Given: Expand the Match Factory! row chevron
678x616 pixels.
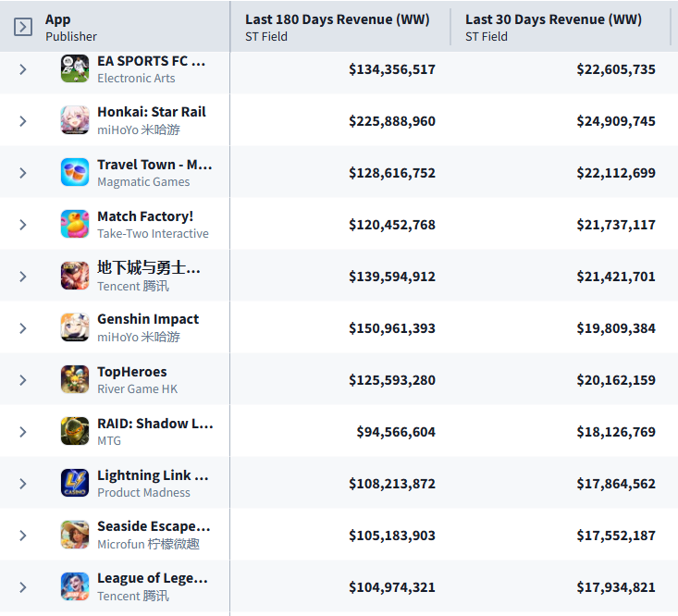Looking at the screenshot, I should pos(23,225).
